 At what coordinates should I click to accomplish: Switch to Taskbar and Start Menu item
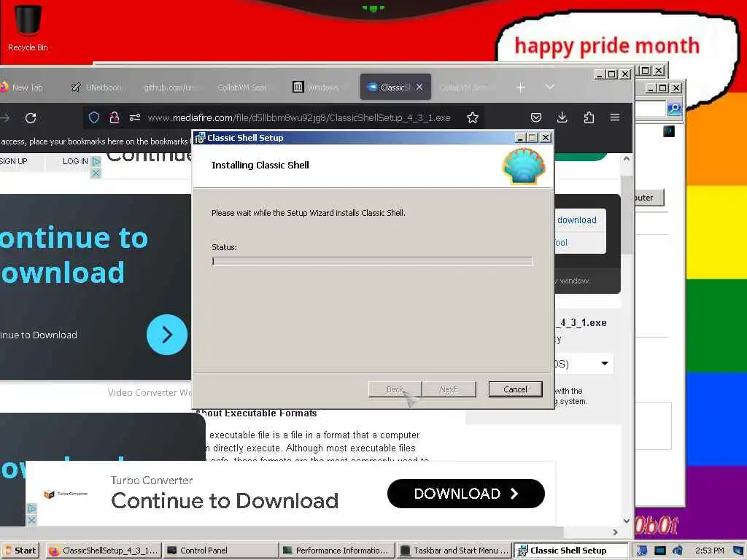coord(454,551)
